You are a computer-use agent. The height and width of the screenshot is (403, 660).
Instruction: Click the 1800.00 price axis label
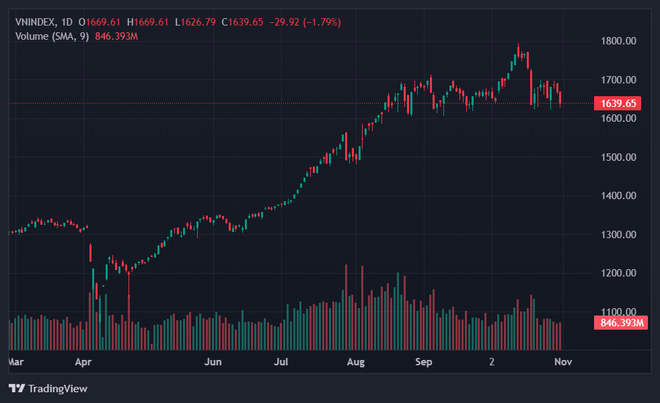pyautogui.click(x=617, y=41)
